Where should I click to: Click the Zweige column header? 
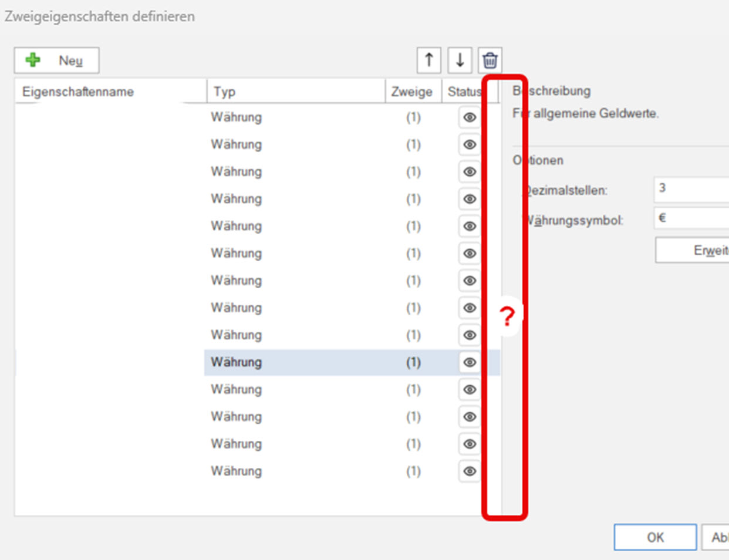pyautogui.click(x=412, y=92)
